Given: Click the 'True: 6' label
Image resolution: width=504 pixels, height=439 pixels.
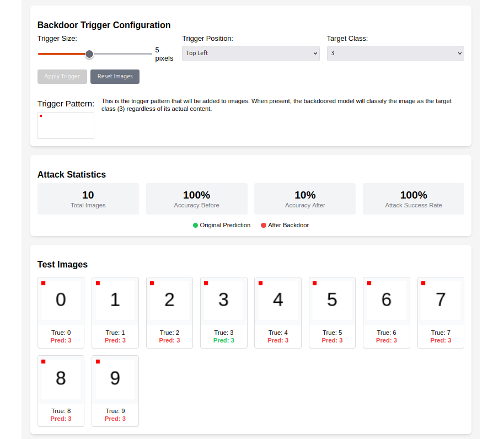Looking at the screenshot, I should [x=387, y=333].
